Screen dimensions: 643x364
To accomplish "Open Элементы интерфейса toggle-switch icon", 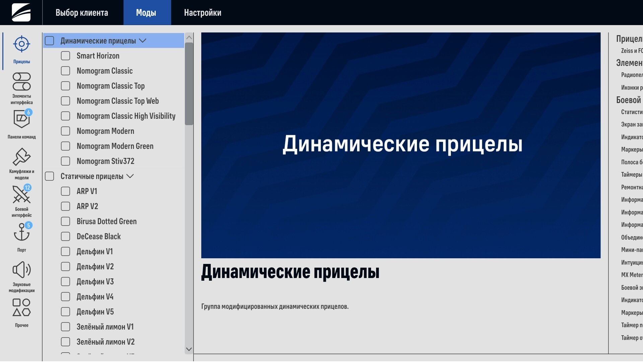I will pyautogui.click(x=21, y=82).
